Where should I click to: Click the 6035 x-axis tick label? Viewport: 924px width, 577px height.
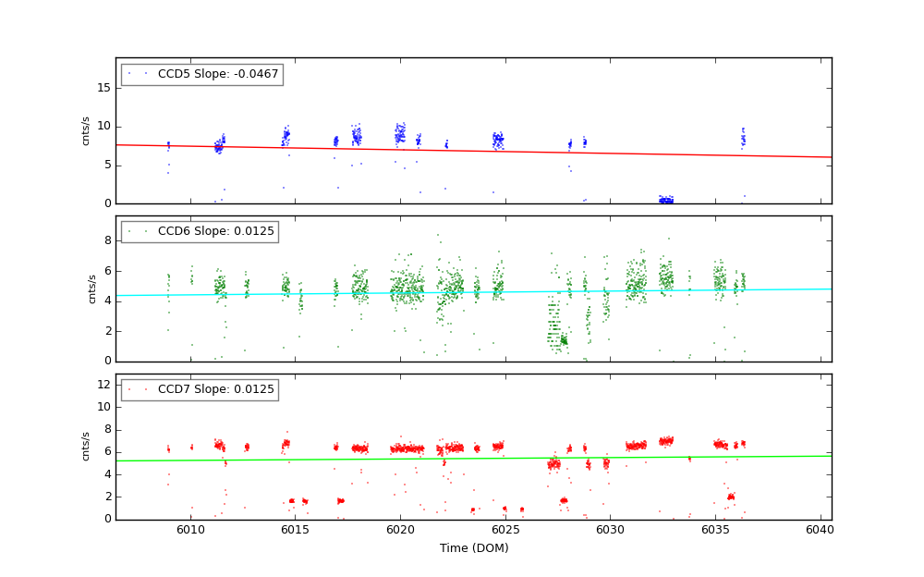coord(715,530)
